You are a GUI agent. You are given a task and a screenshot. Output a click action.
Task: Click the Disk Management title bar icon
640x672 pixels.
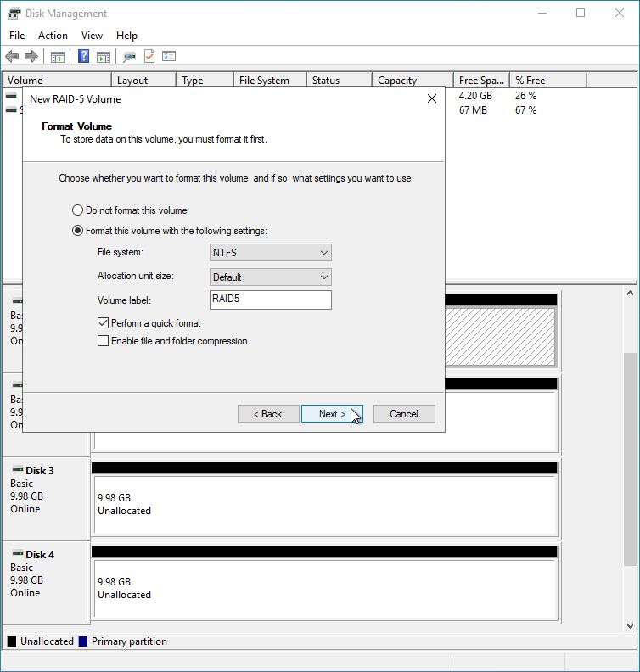[x=14, y=14]
